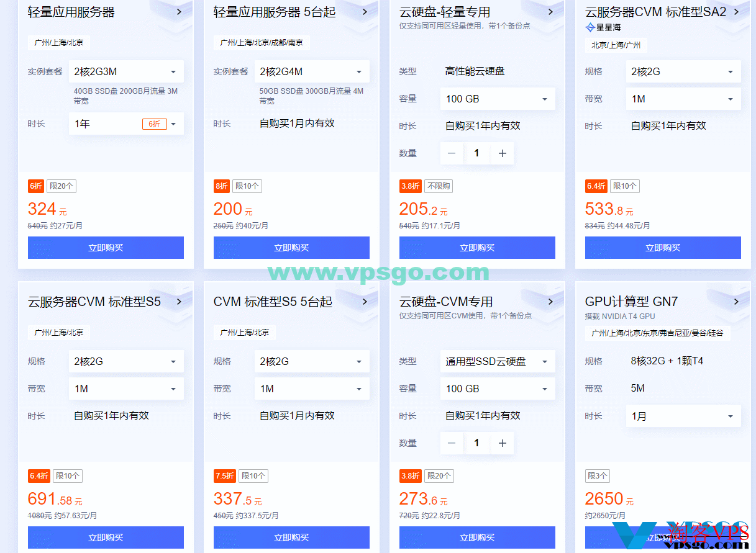Increase quantity in 云硬盘-CVM专用 card

503,443
